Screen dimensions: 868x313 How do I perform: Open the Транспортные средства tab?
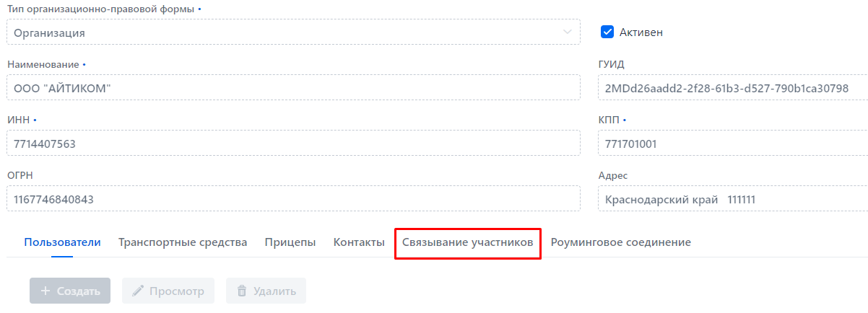(183, 242)
